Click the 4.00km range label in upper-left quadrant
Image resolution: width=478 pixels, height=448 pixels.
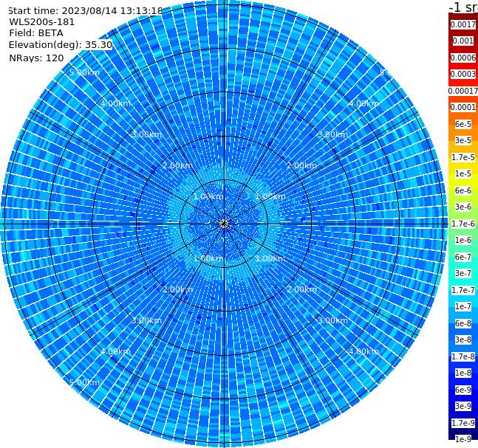click(115, 103)
